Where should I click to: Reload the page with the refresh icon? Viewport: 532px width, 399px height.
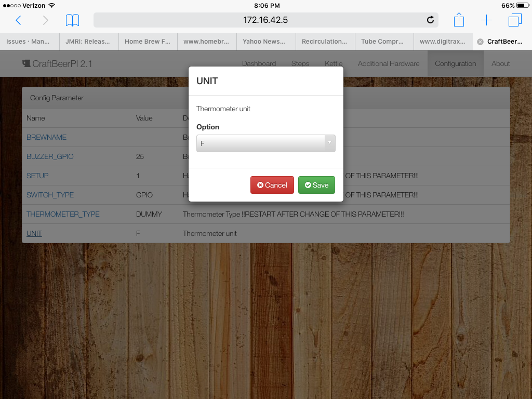430,20
